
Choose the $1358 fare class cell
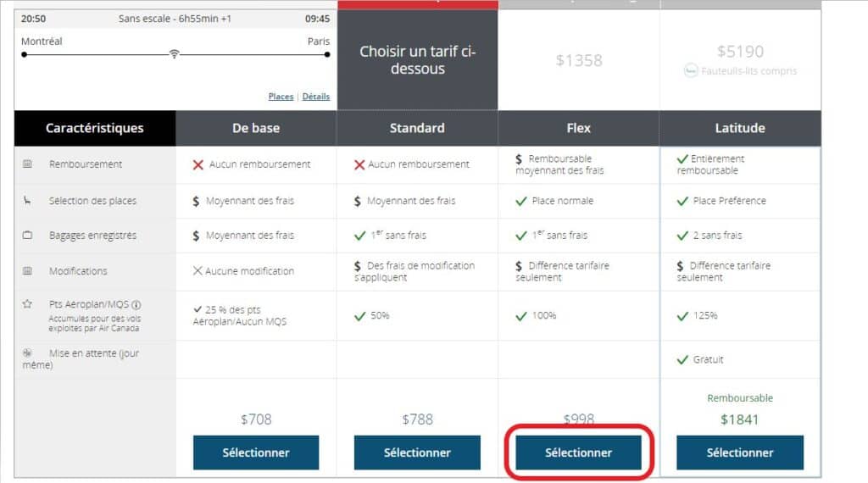tap(579, 60)
